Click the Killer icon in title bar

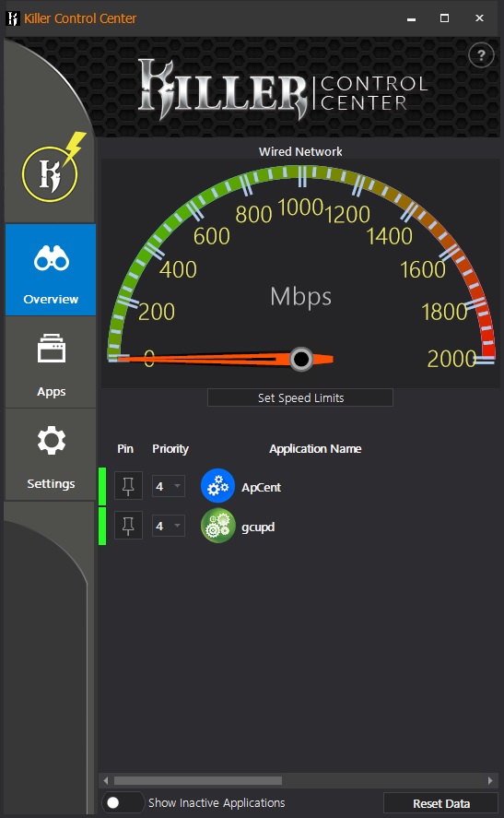coord(13,18)
